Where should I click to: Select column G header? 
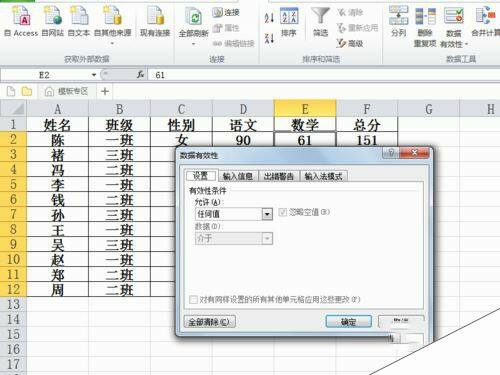pyautogui.click(x=429, y=109)
